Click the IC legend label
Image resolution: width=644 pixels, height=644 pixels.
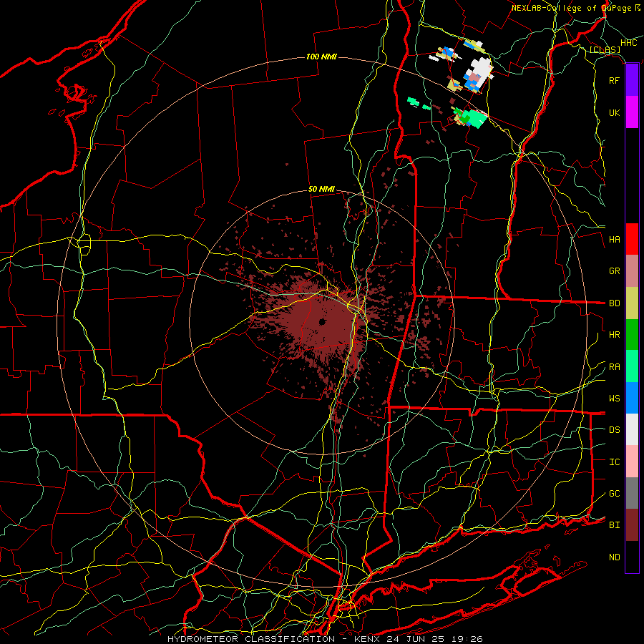pos(614,462)
